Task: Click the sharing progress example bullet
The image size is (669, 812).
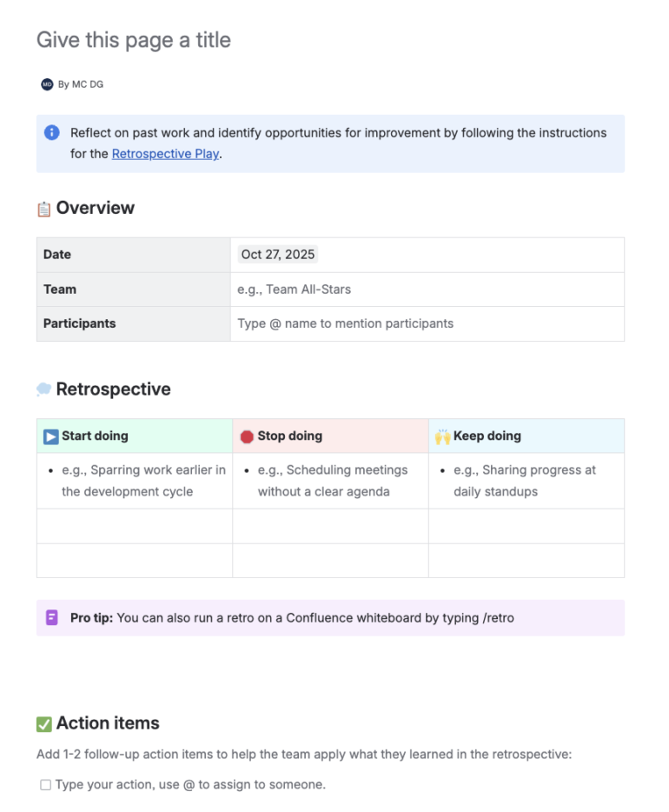Action: click(x=527, y=481)
